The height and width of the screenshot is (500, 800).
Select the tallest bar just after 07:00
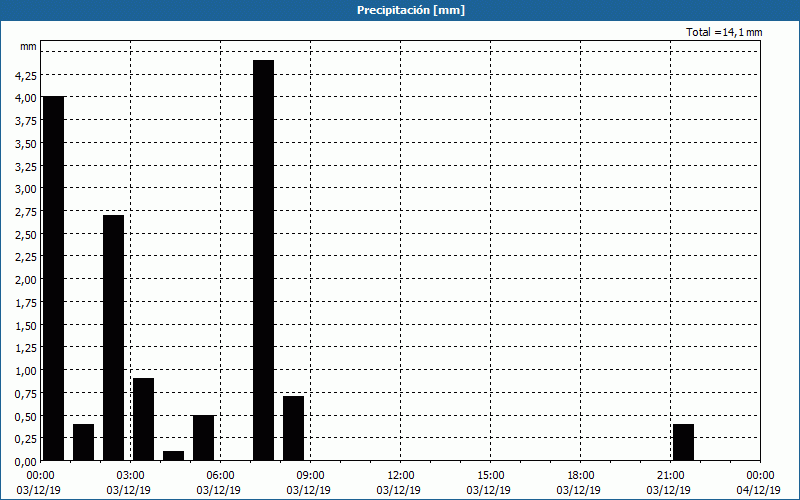point(264,260)
